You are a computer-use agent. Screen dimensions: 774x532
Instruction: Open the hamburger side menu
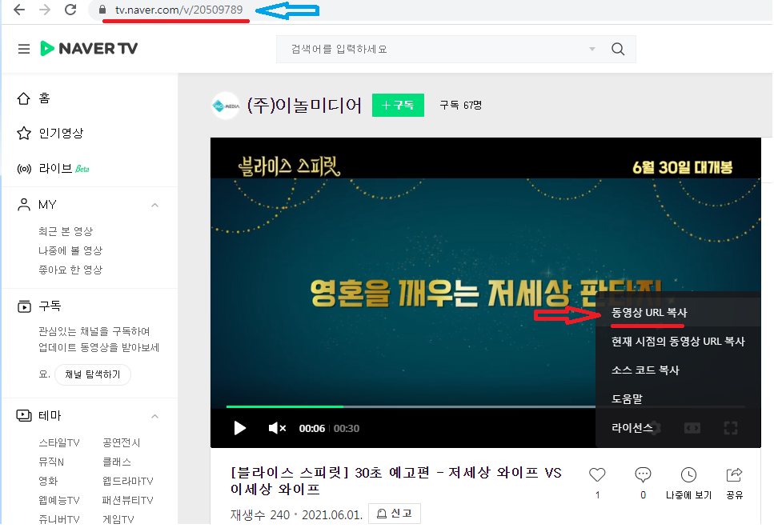coord(24,49)
